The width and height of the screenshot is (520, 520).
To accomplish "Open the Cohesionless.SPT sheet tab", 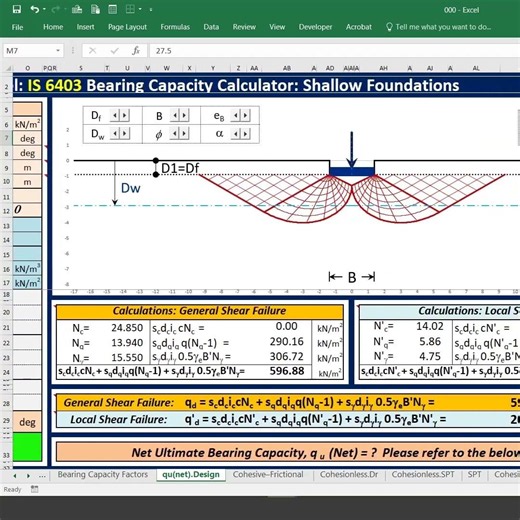I will click(423, 474).
